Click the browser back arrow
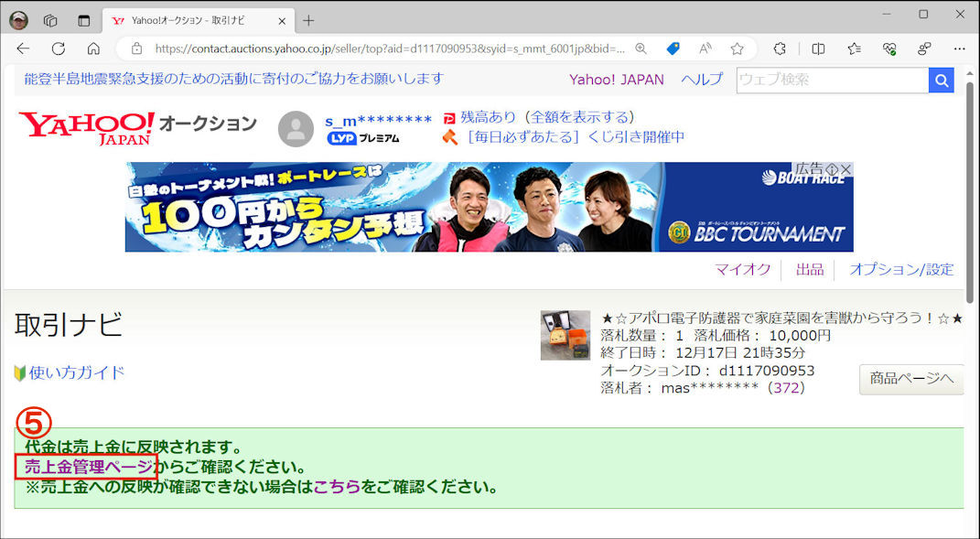The image size is (980, 539). [x=23, y=49]
